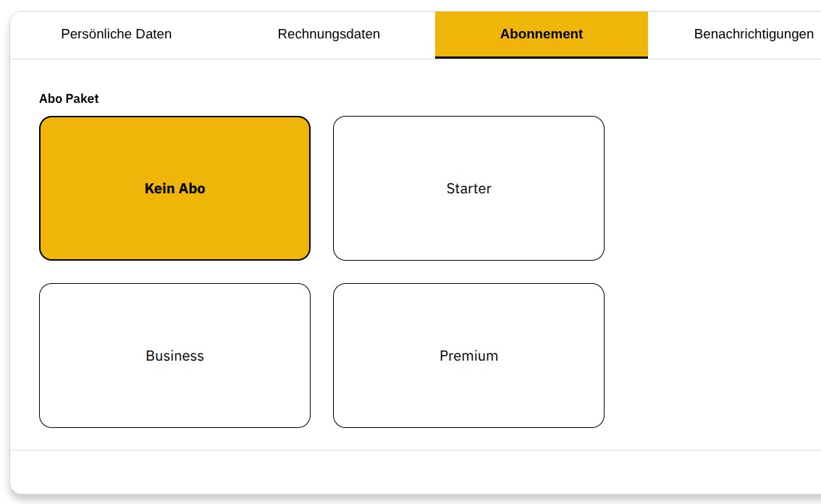Open the Persönliche Daten tab
The height and width of the screenshot is (504, 821).
pyautogui.click(x=117, y=34)
